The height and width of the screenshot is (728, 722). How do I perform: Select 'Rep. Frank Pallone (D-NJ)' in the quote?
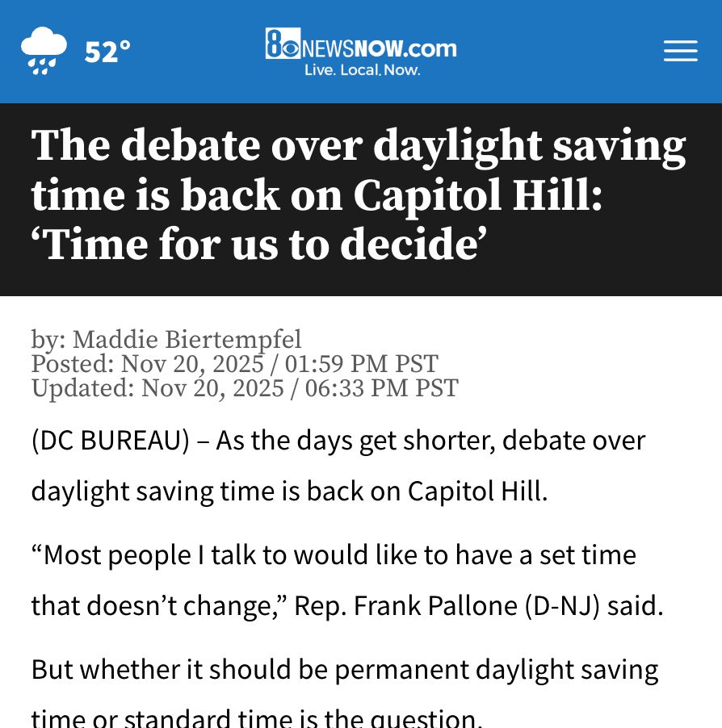[446, 605]
